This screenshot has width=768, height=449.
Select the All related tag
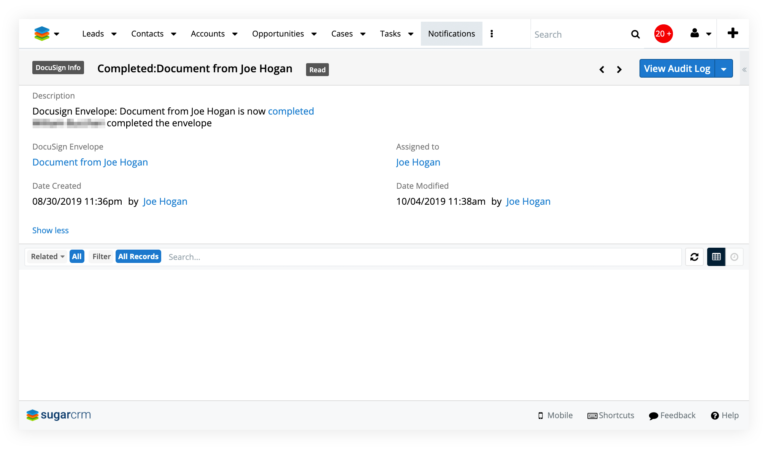77,257
